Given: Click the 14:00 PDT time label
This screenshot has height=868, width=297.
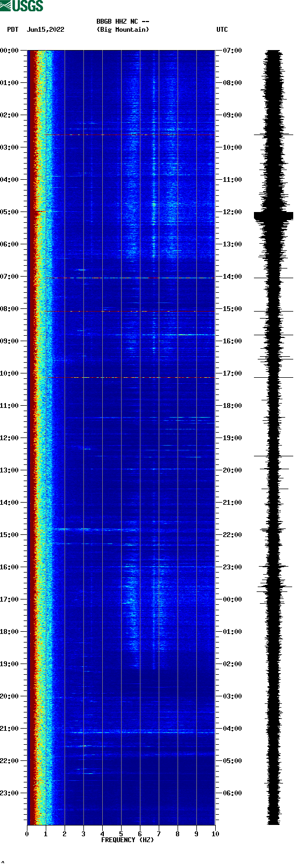Looking at the screenshot, I should (x=10, y=503).
